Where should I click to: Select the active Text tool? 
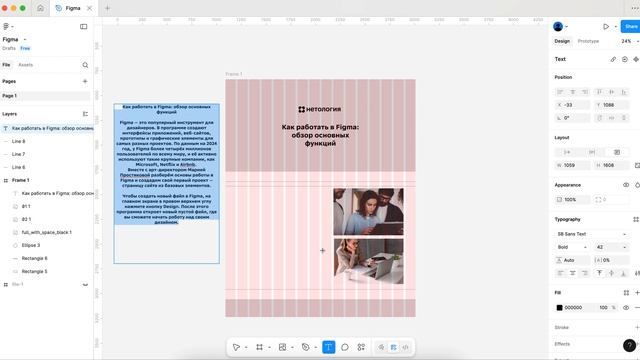329,347
